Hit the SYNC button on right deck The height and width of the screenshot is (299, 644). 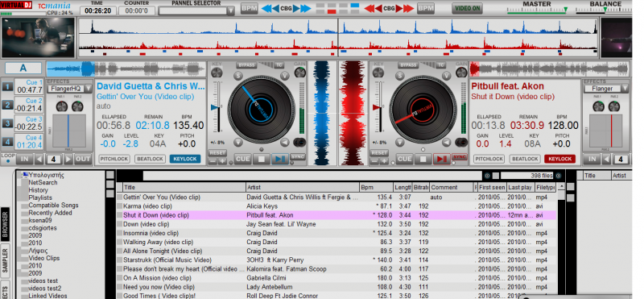pyautogui.click(x=460, y=157)
